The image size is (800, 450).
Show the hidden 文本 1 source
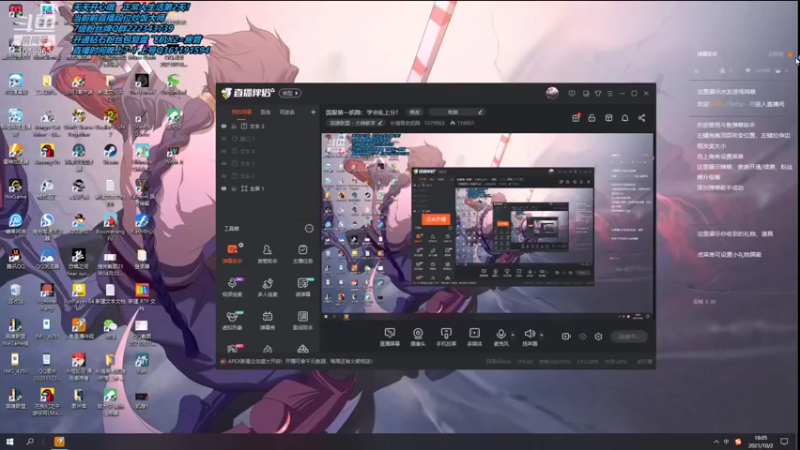click(x=223, y=164)
